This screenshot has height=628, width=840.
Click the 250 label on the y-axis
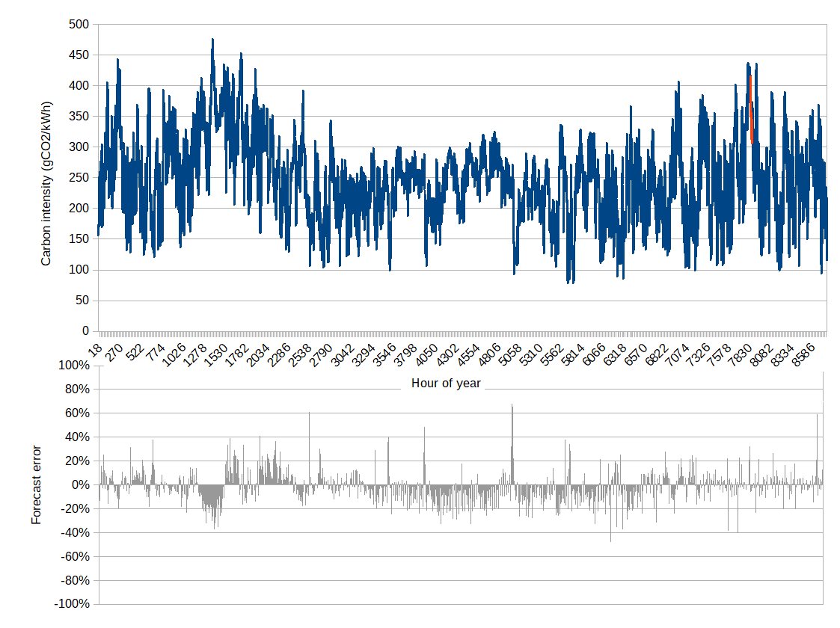79,178
